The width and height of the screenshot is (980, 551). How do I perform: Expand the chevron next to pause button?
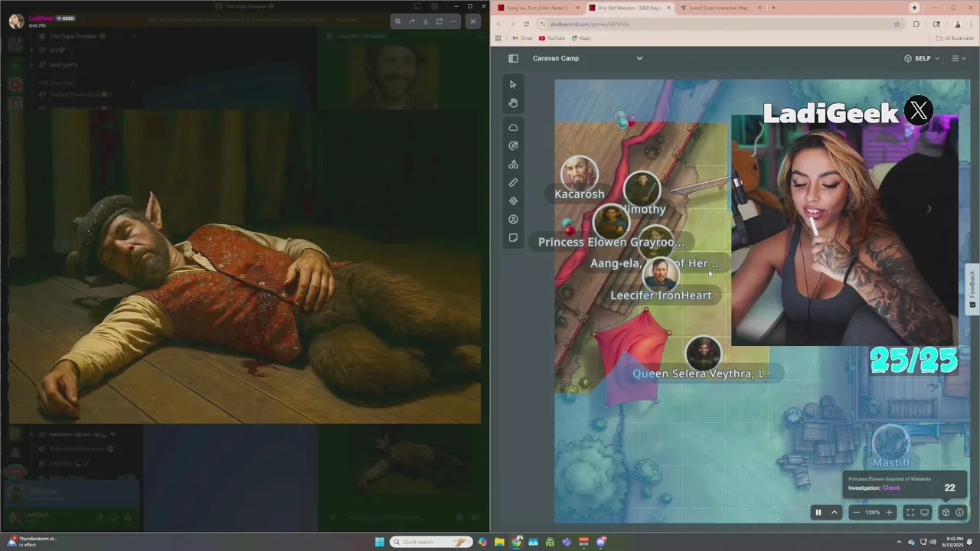(835, 513)
